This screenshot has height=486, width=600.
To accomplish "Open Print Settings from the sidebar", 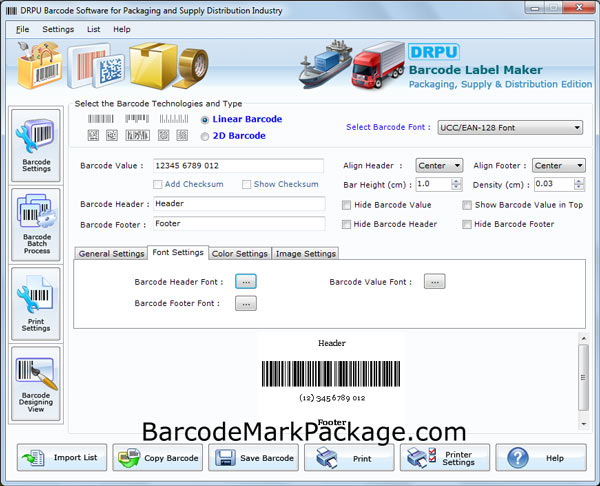I will [36, 304].
